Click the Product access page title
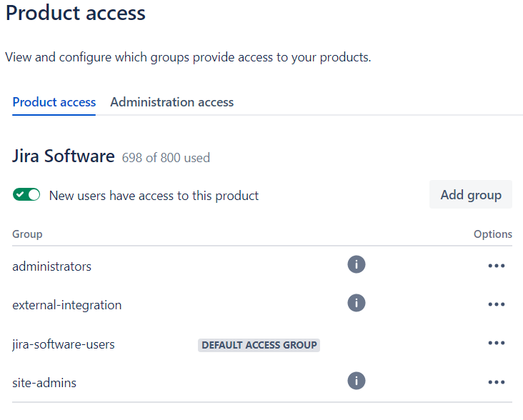Viewport: 523px width, 420px height. pos(76,13)
